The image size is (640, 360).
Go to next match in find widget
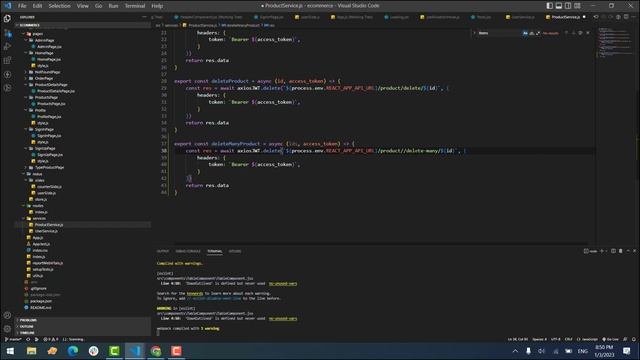[573, 33]
